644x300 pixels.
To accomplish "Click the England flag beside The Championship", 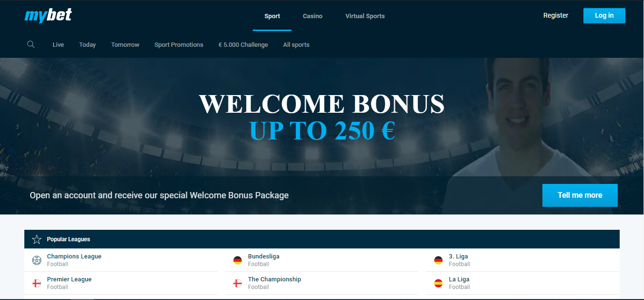I will coord(238,283).
